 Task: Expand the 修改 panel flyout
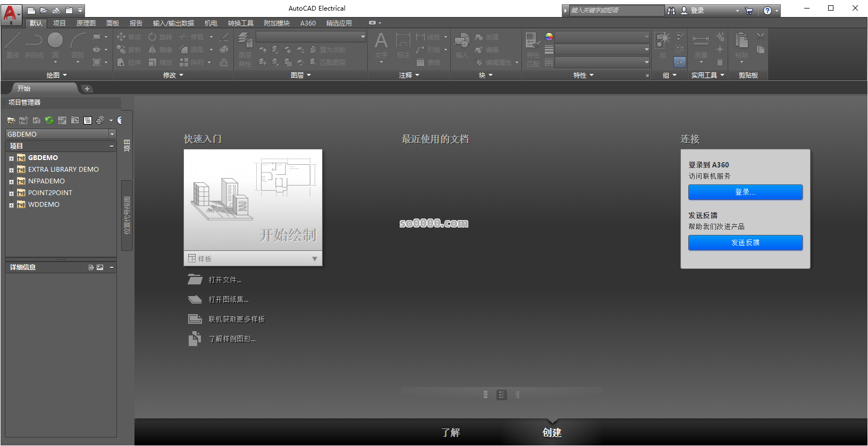click(173, 75)
